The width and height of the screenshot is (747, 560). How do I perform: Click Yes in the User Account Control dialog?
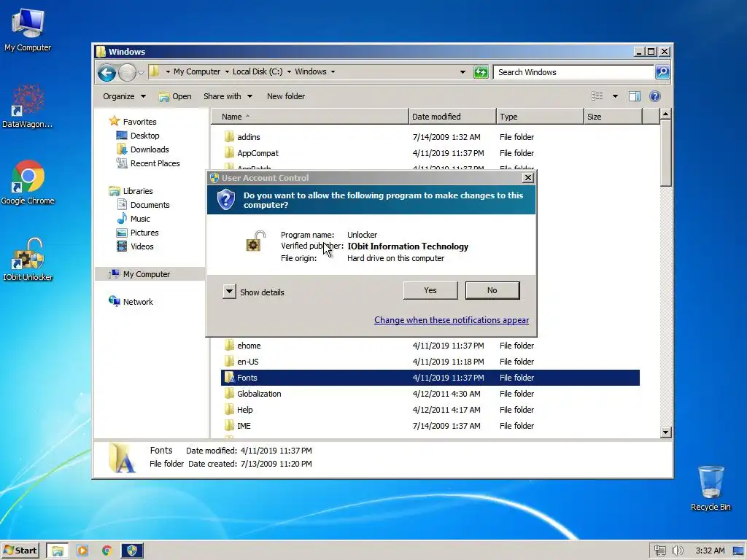430,290
